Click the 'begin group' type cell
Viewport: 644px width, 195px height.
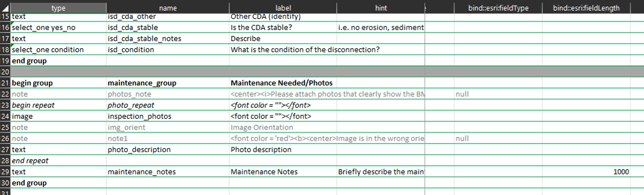tap(58, 83)
